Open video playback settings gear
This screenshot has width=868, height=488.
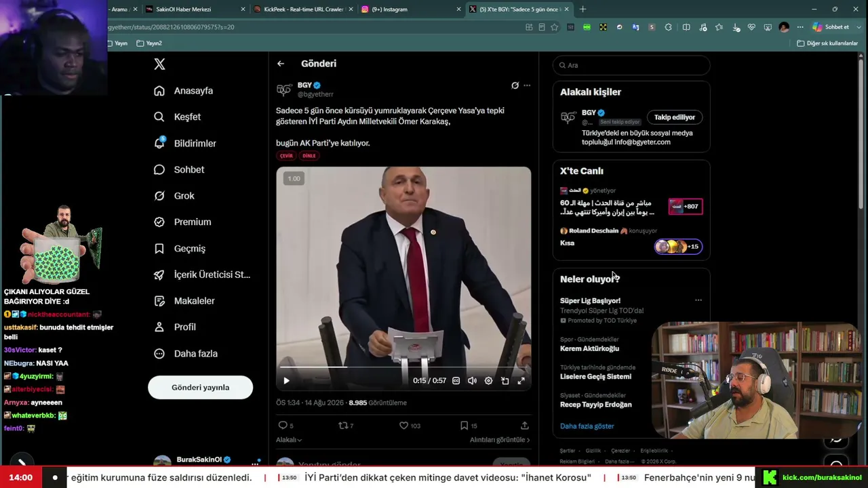[x=488, y=381]
